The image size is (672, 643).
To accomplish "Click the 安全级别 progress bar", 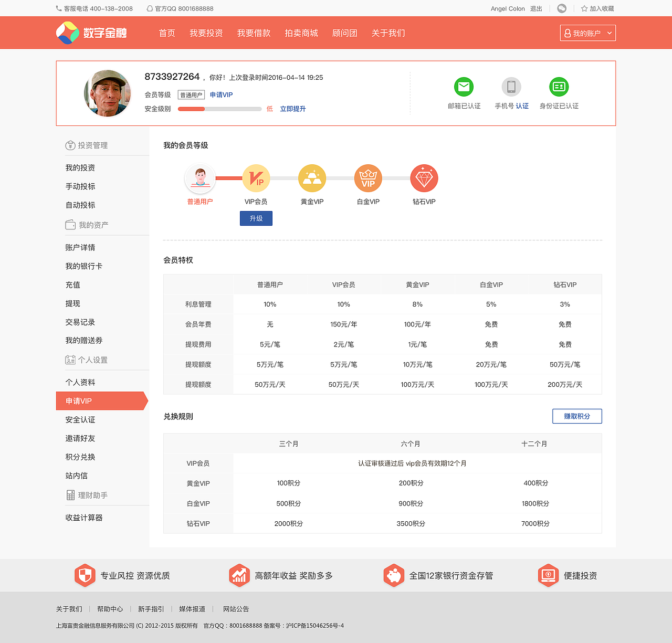I will point(219,109).
